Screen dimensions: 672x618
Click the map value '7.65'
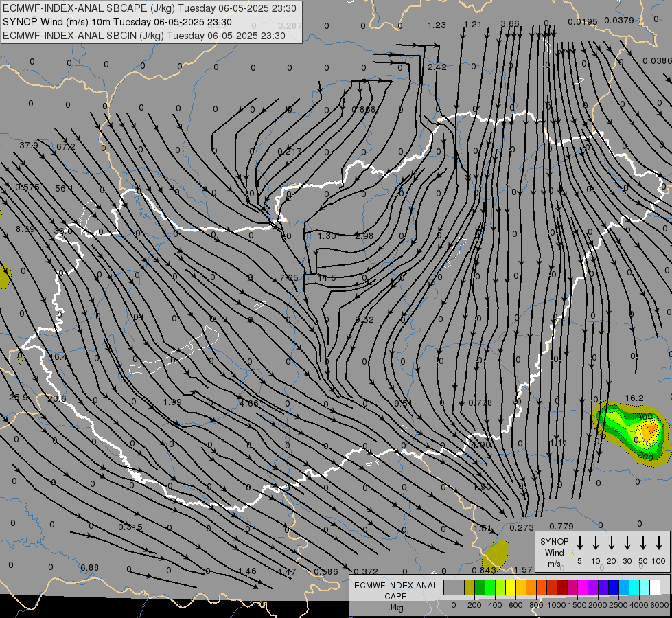coord(288,277)
